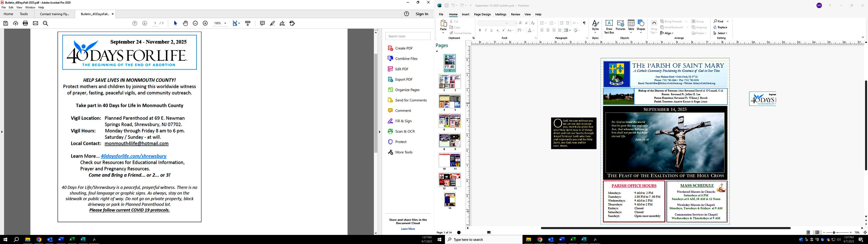Open the Scan & OCR tool
This screenshot has width=868, height=244.
tap(401, 131)
